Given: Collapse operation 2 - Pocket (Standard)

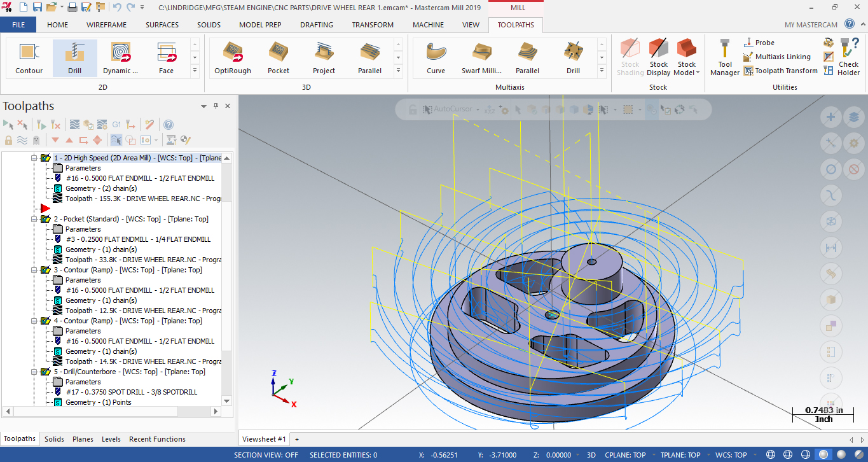Looking at the screenshot, I should [x=34, y=219].
